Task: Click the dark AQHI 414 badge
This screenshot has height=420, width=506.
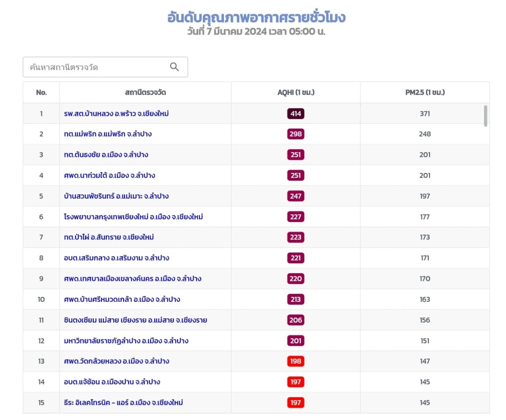Action: tap(296, 113)
